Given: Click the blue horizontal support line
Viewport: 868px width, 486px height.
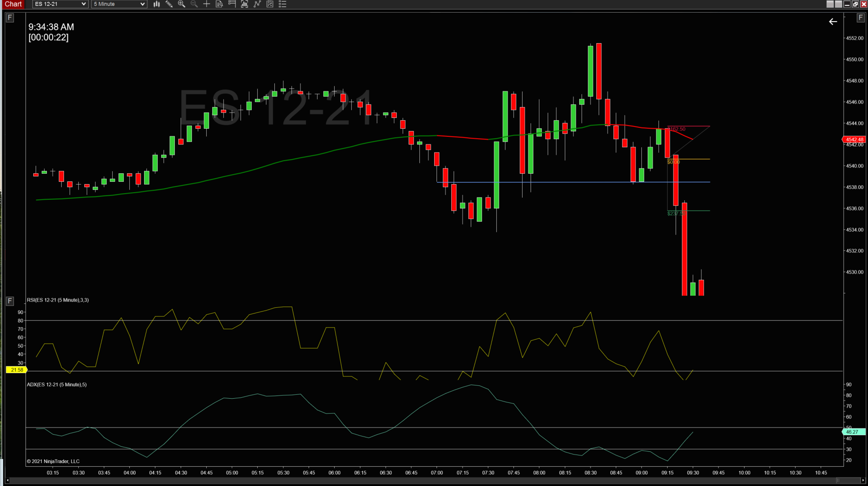Looking at the screenshot, I should [573, 182].
